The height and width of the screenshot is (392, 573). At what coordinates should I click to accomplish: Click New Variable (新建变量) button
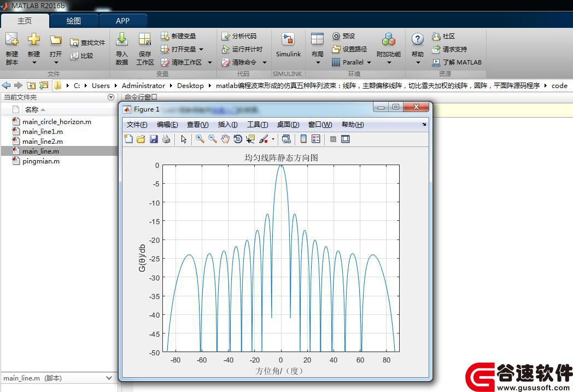(x=178, y=36)
